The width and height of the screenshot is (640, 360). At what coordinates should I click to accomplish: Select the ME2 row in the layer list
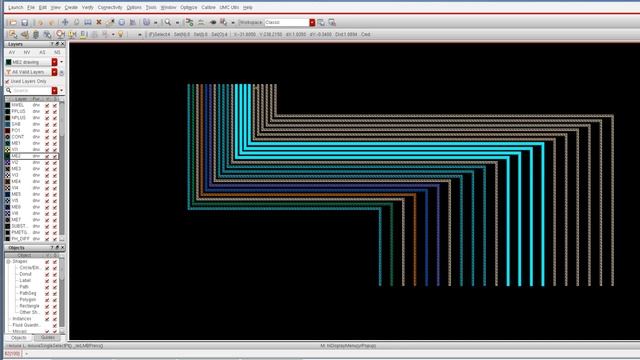(32, 156)
